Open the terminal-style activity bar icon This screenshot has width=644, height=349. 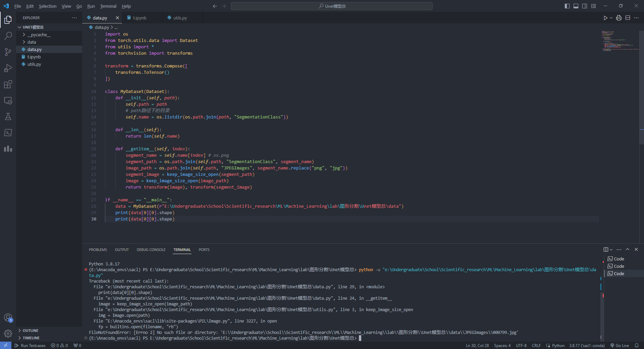click(8, 133)
